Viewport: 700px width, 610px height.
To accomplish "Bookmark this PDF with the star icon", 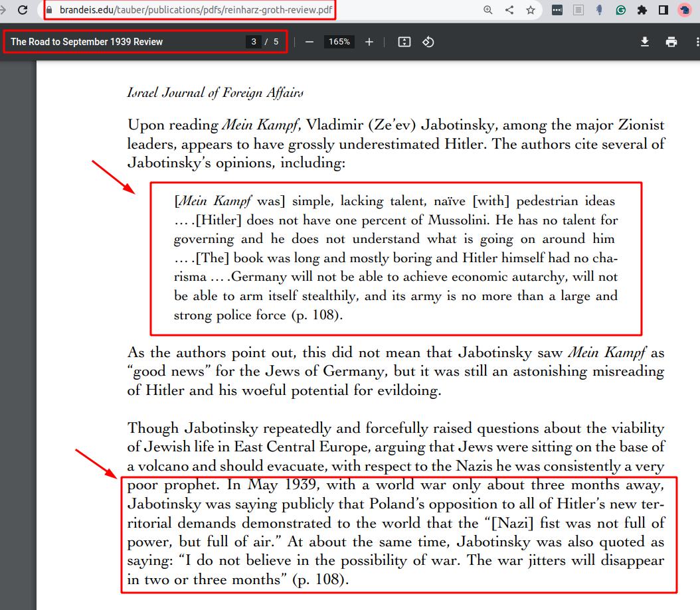I will click(531, 10).
